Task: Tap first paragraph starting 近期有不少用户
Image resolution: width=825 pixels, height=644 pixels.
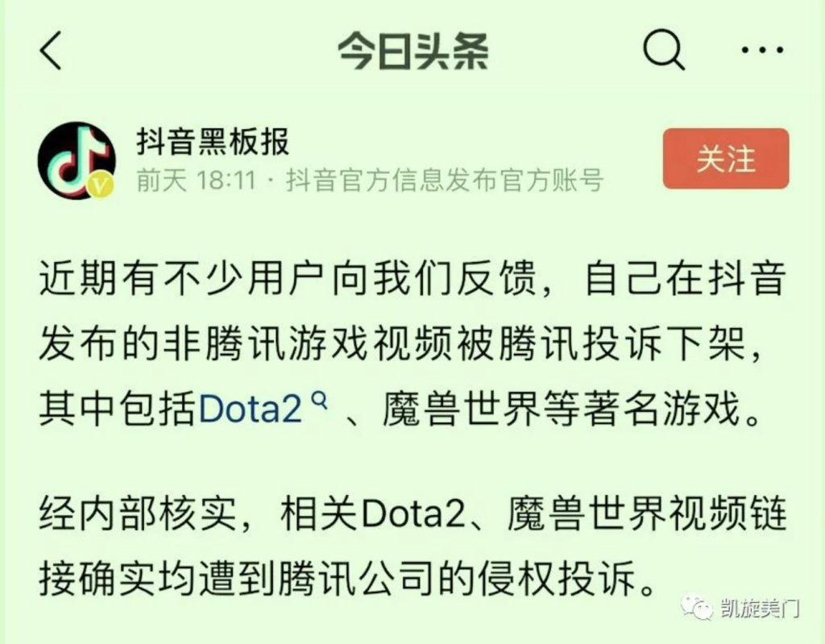Action: pos(412,344)
